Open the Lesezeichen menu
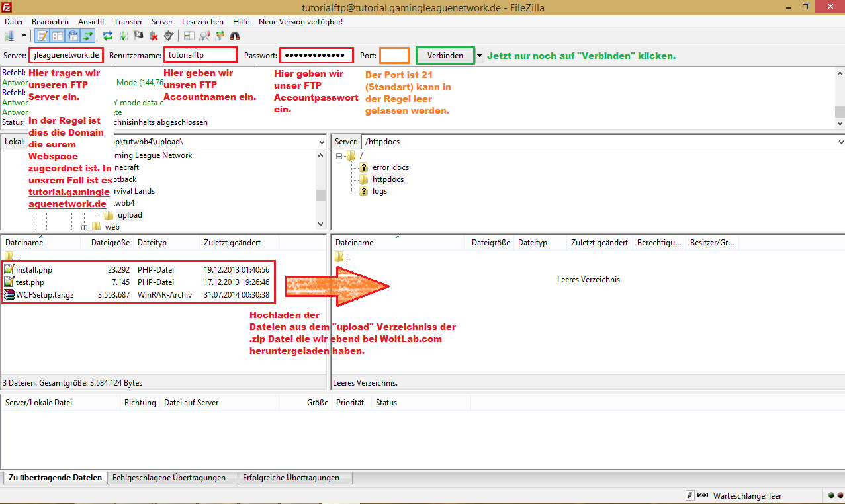Screen dimensions: 845x504 pos(202,22)
